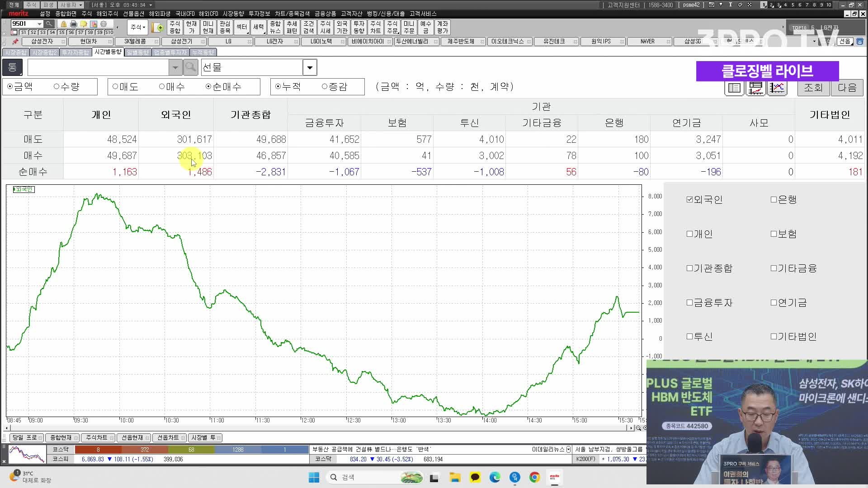The width and height of the screenshot is (868, 488).
Task: Click the settings gear icon in the top toolbar
Action: click(x=104, y=24)
